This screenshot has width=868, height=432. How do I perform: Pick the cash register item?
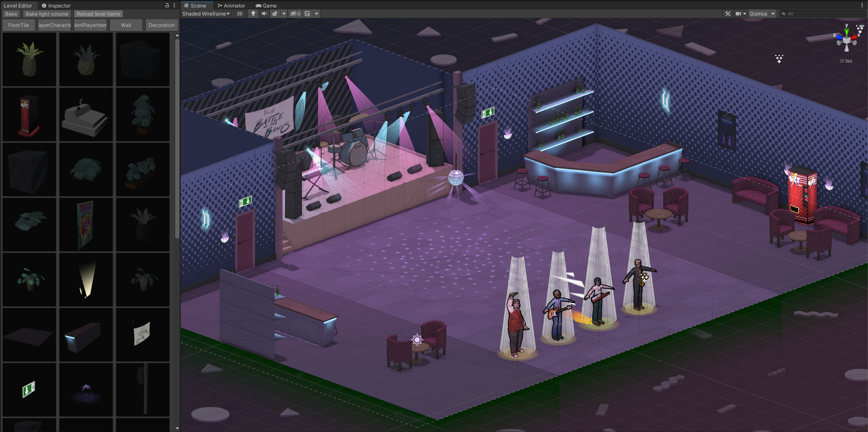tap(86, 114)
